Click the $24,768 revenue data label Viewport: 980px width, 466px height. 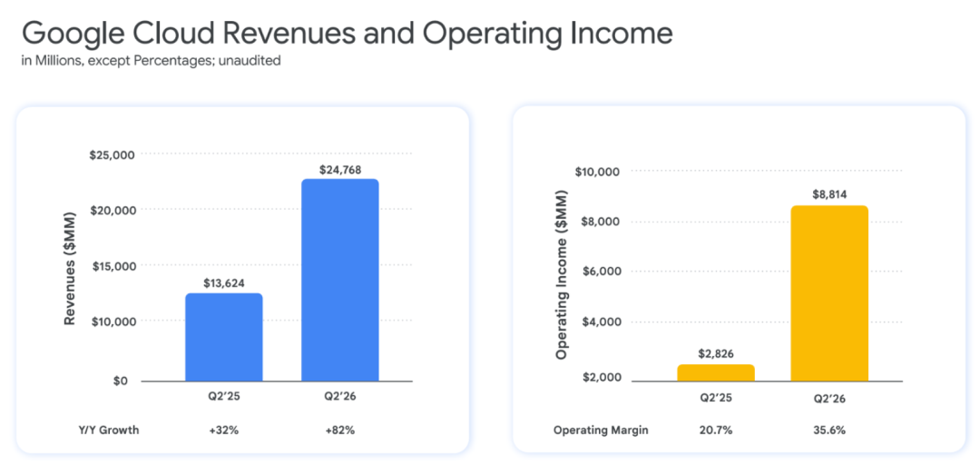(340, 169)
